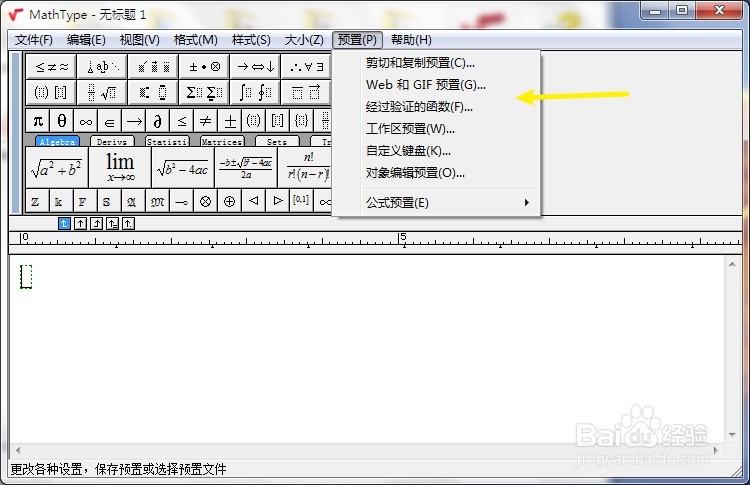
Task: Select the decimal tab-stop button with dot
Action: pos(128,223)
